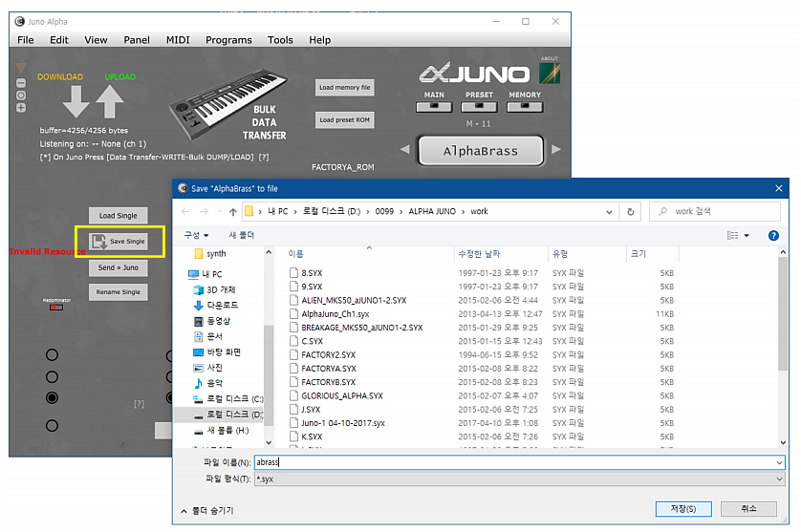Select the 음악 folder in sidebar
Viewport: 801px width, 532px height.
[208, 383]
